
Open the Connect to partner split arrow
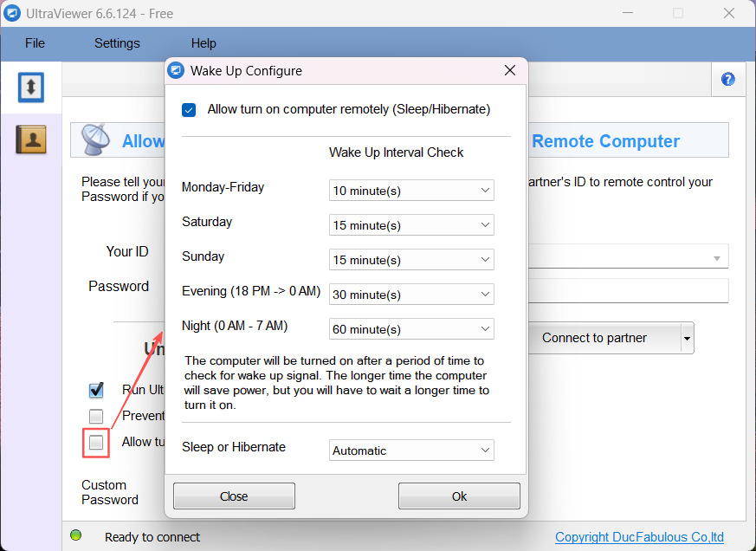687,338
